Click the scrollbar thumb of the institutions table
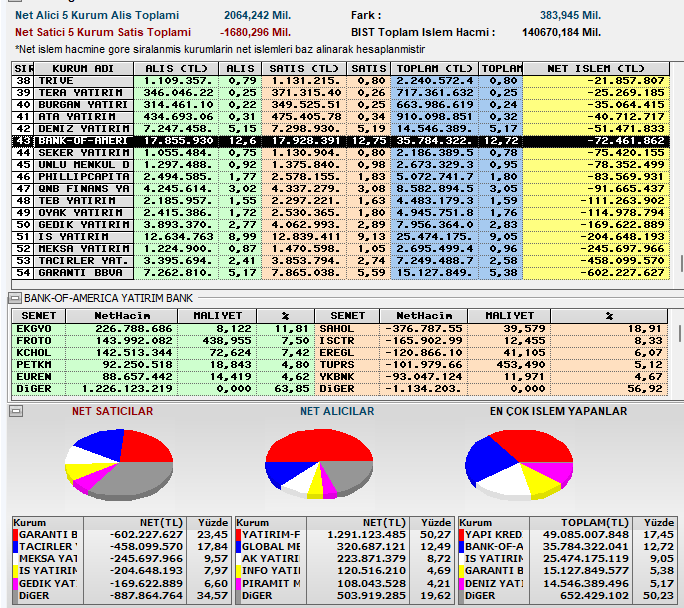Viewport: 684px width, 608px height. tap(681, 263)
